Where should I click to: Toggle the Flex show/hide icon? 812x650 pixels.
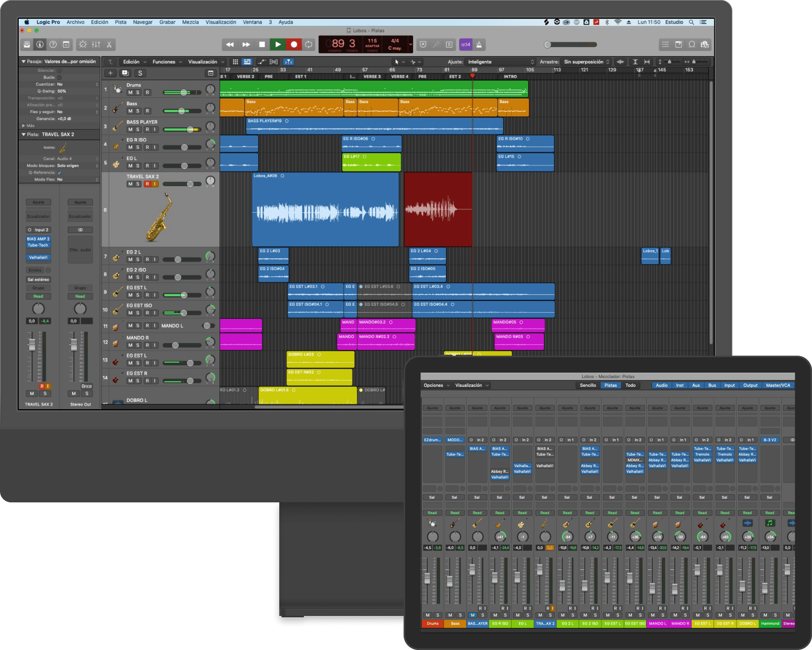pyautogui.click(x=274, y=62)
